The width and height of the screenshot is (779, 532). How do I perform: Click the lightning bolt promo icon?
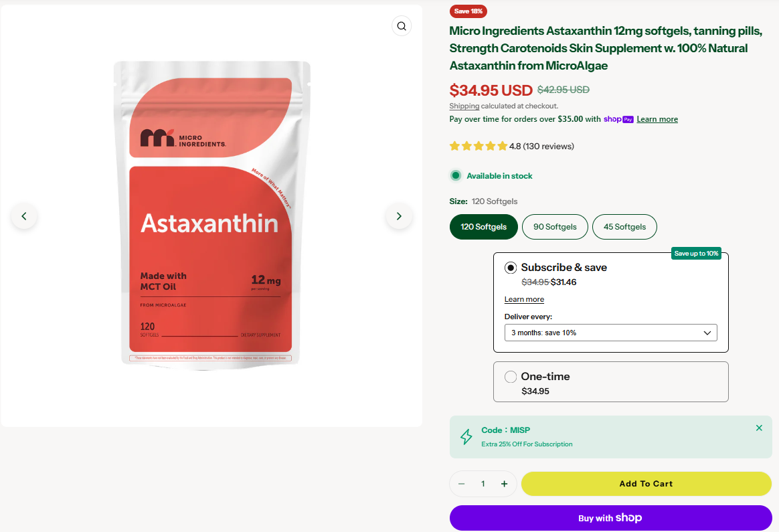point(466,437)
